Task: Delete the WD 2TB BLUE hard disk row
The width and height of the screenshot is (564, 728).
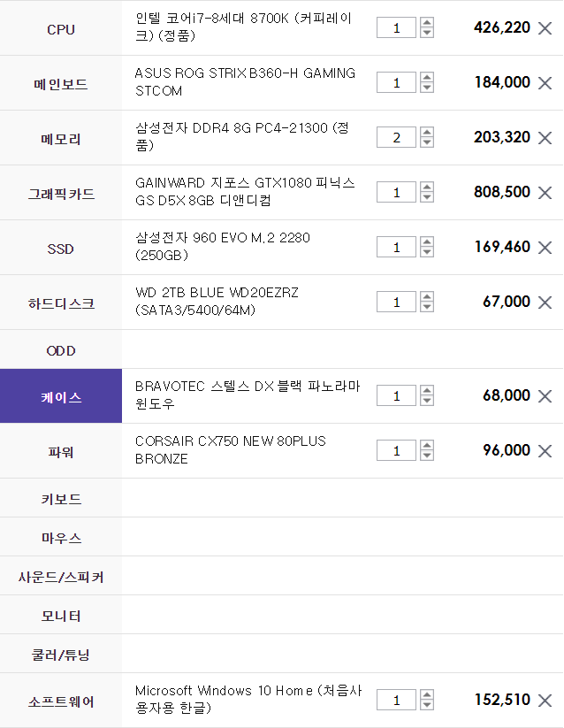Action: [545, 303]
